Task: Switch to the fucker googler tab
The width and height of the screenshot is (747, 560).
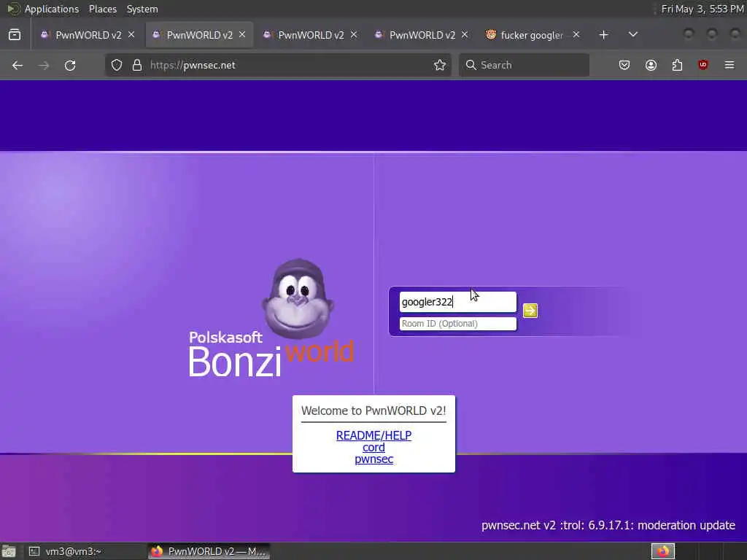Action: pyautogui.click(x=532, y=35)
